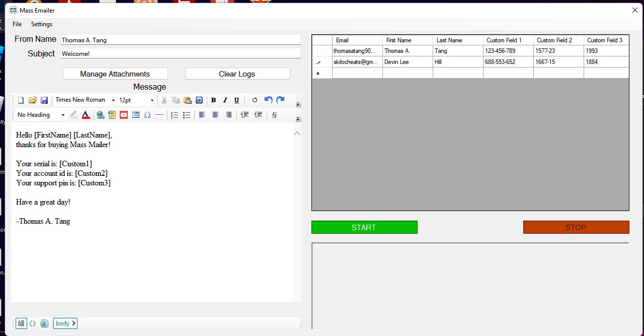Pick the highlight color pen tool
644x336 pixels.
tap(73, 115)
